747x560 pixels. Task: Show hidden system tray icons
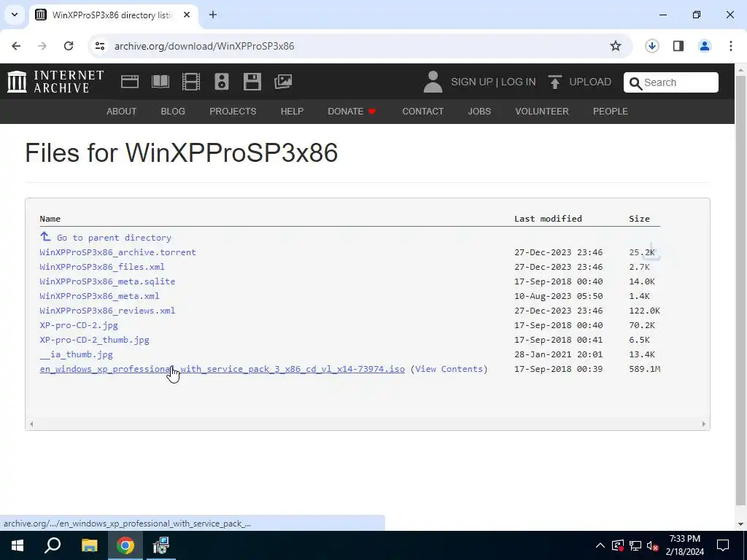click(600, 545)
